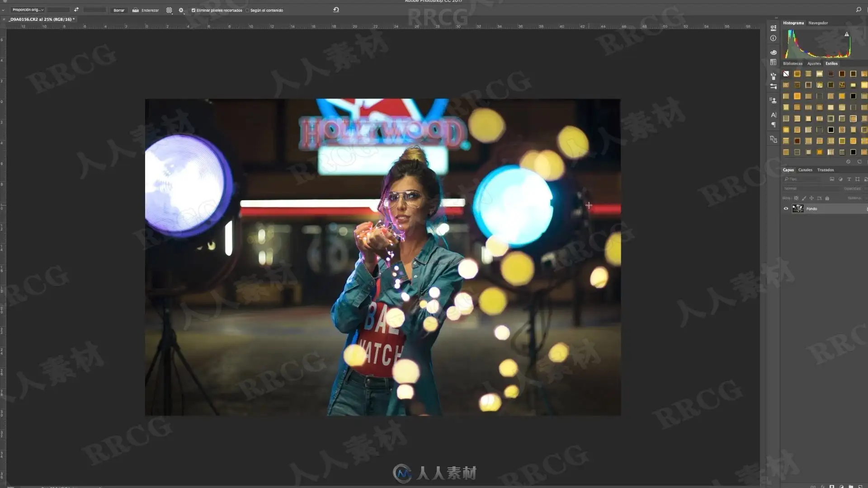
Task: Enable Según el contenido checkbox
Action: (247, 10)
